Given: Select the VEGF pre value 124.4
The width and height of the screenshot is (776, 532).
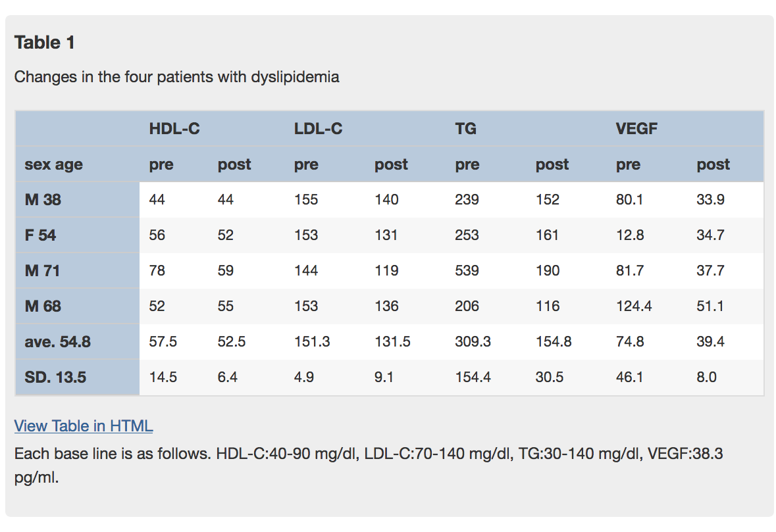Looking at the screenshot, I should [634, 306].
